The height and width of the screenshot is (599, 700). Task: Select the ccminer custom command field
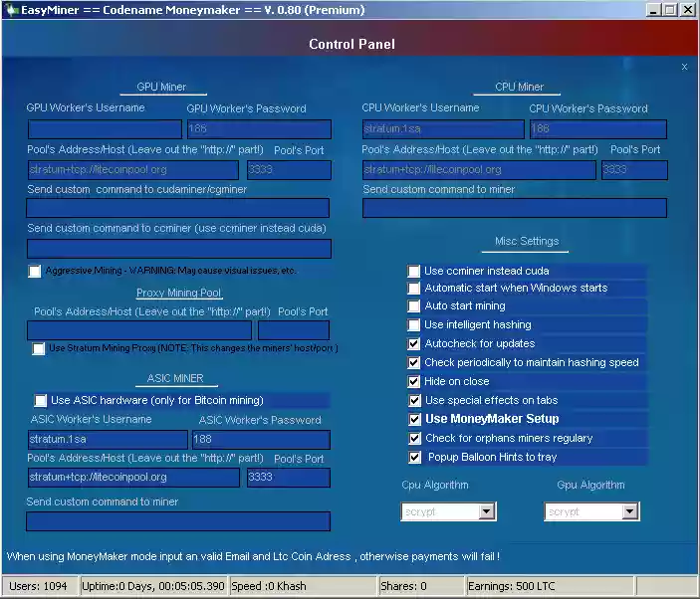click(x=179, y=249)
